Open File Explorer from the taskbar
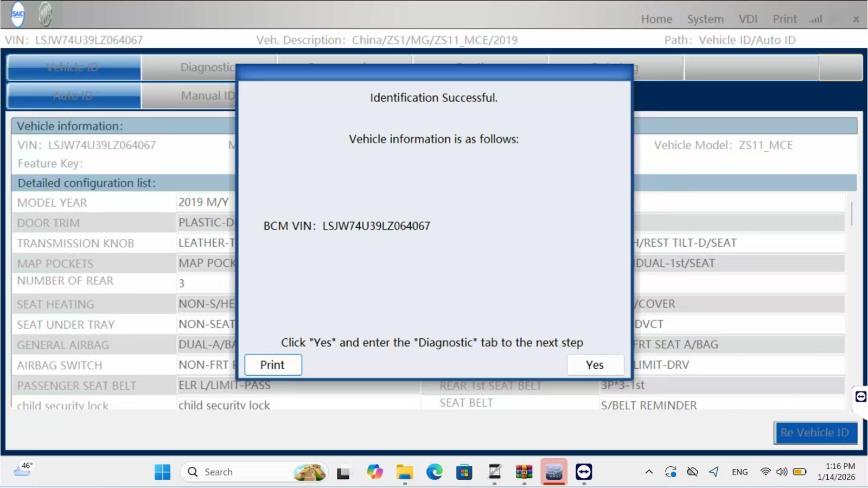The width and height of the screenshot is (868, 488). pos(404,472)
